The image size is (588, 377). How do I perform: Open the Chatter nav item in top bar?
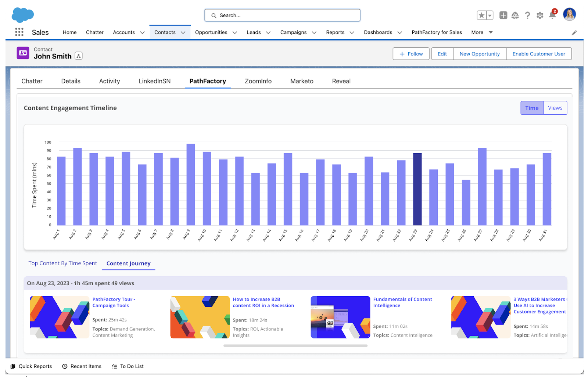95,32
